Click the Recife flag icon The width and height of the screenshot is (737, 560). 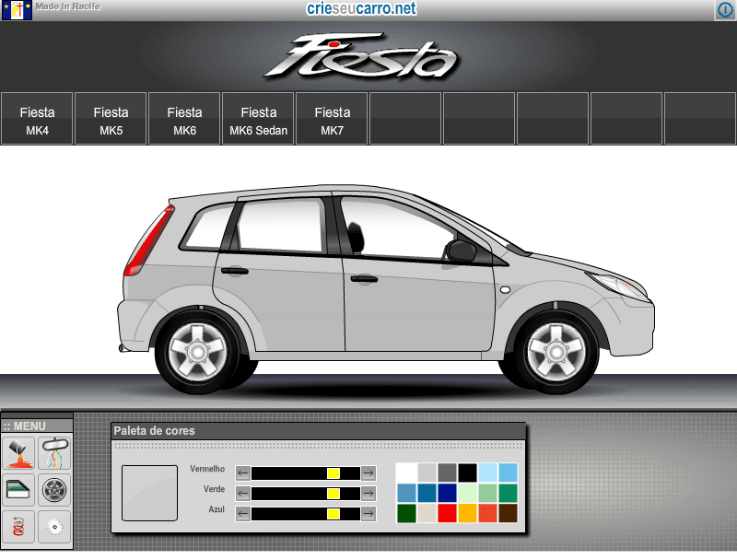pos(17,10)
